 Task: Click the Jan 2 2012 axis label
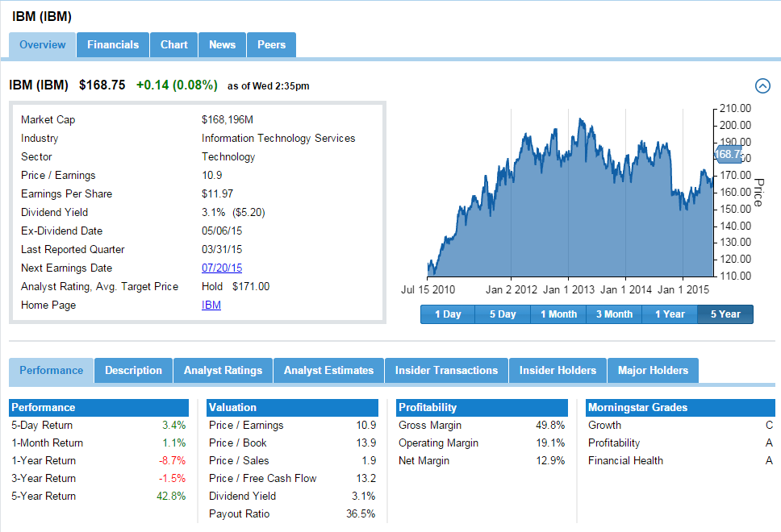click(512, 289)
